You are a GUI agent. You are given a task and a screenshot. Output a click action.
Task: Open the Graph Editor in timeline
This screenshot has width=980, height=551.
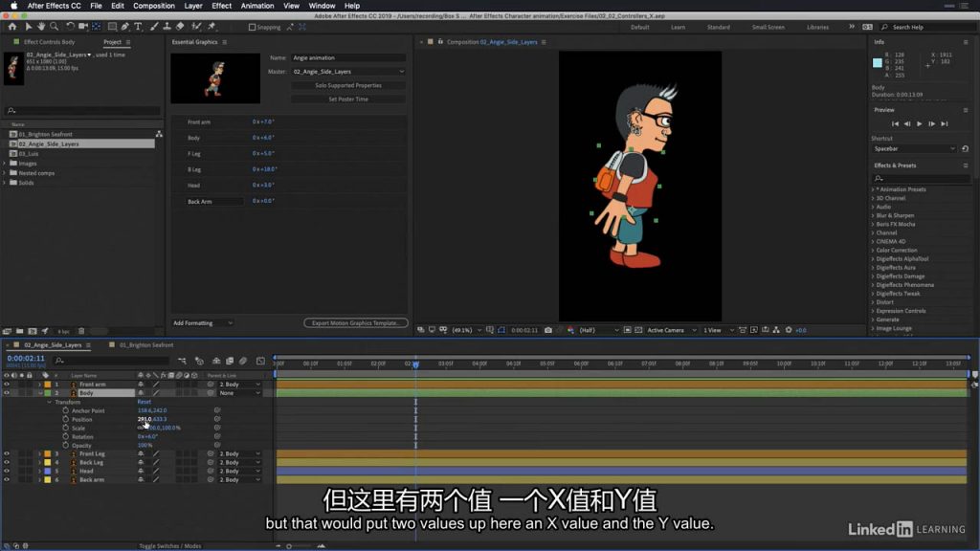[260, 361]
